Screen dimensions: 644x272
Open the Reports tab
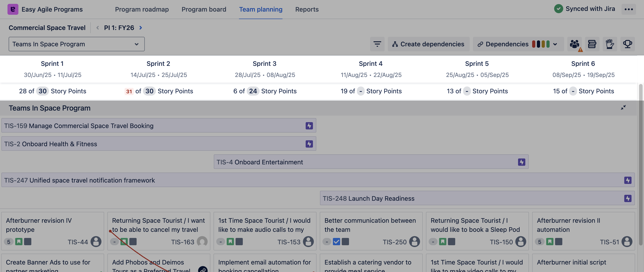tap(307, 9)
